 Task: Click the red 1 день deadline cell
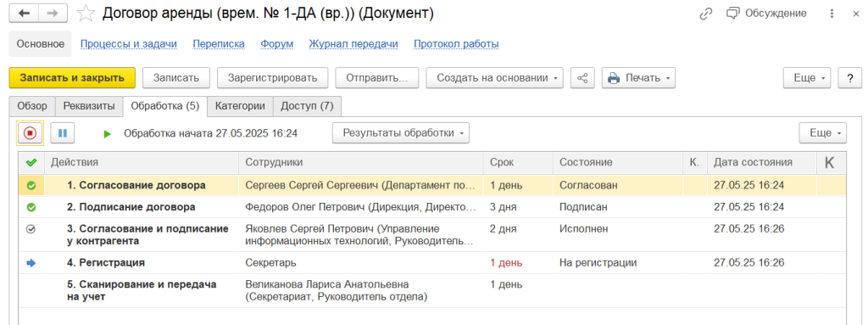(518, 263)
